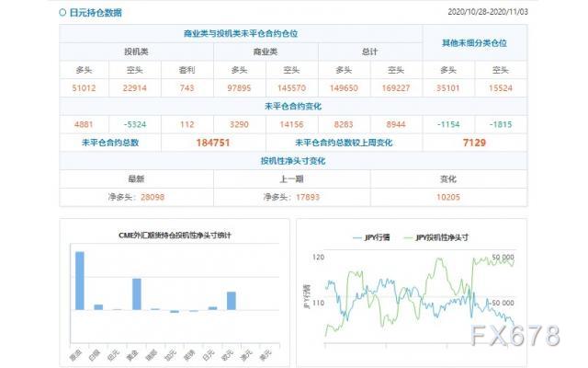Screen dimensions: 588x368
Task: Click the circle icon beside 日元持仓数据
Action: tap(62, 12)
